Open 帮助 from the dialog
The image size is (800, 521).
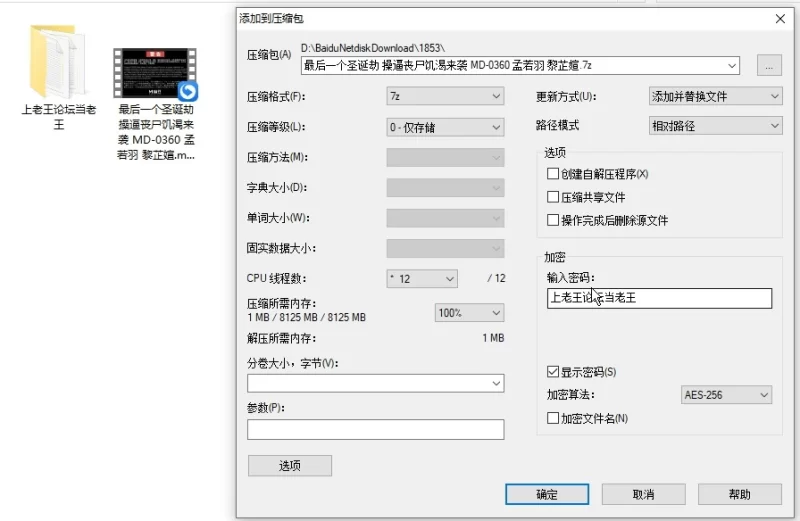740,494
